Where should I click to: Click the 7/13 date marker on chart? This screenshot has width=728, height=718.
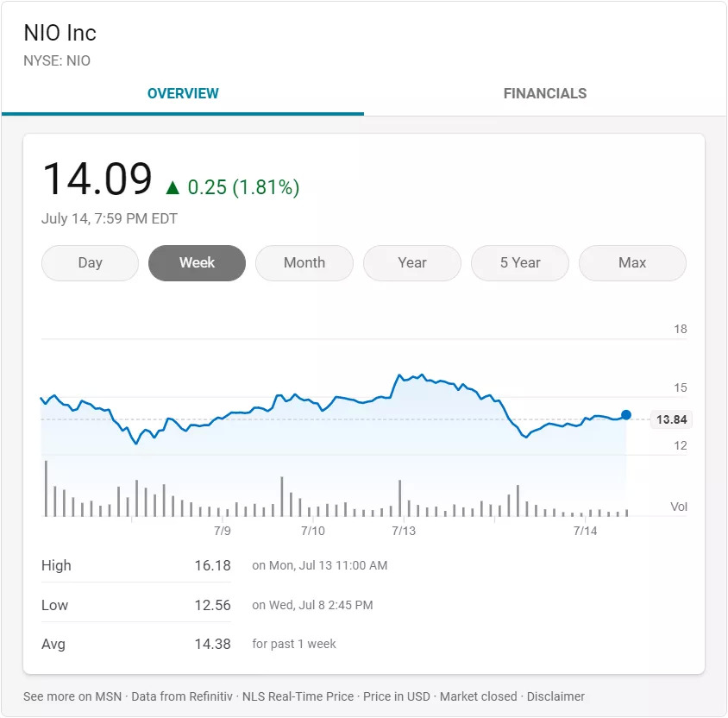pyautogui.click(x=403, y=531)
